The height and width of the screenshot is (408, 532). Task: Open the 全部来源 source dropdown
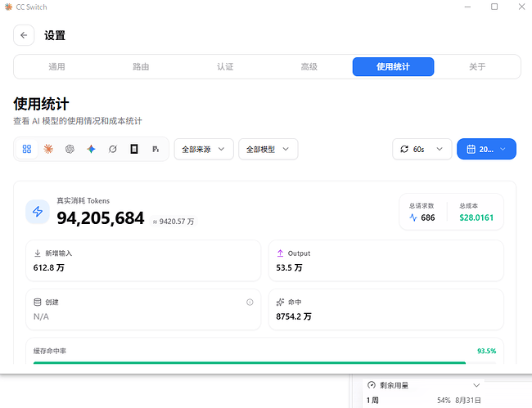point(204,149)
